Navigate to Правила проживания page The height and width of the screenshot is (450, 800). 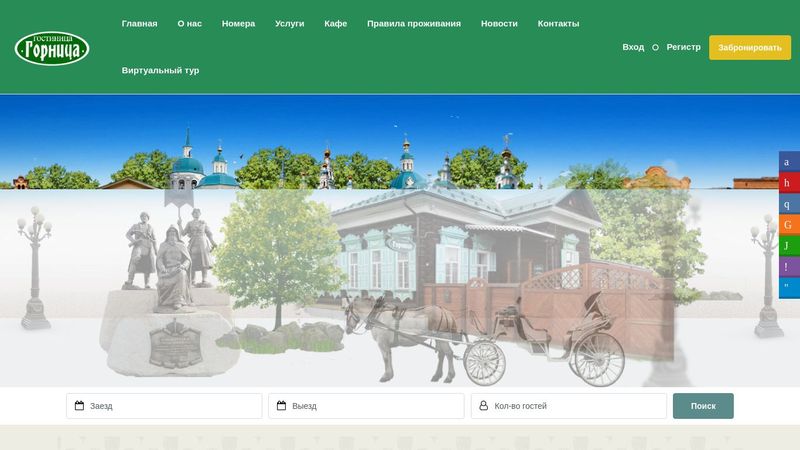[414, 23]
